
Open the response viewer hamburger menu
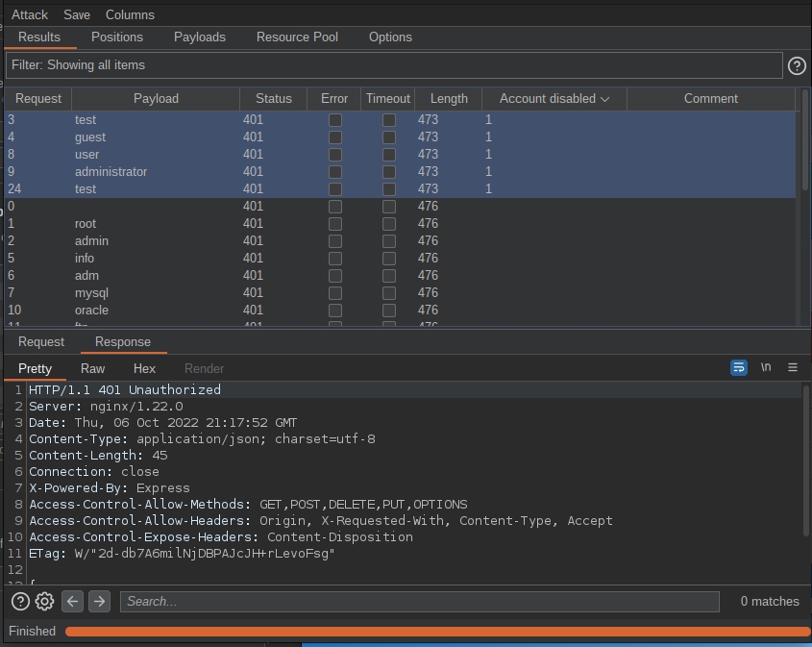tap(793, 367)
